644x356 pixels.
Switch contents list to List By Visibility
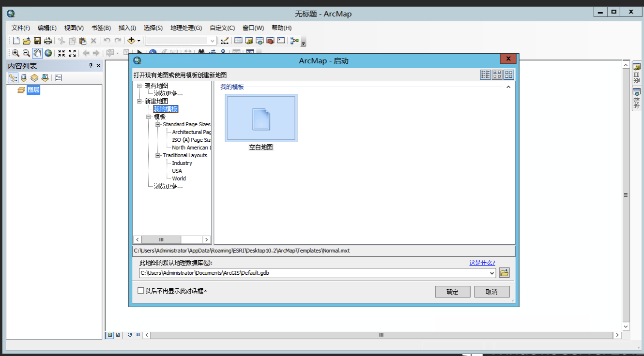[34, 78]
